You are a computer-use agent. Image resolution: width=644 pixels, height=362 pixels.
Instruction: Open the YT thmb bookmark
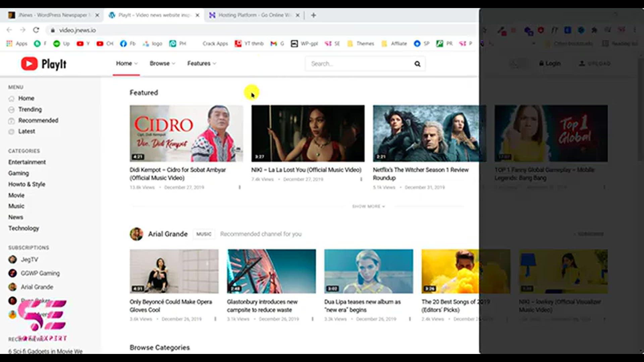click(249, 44)
